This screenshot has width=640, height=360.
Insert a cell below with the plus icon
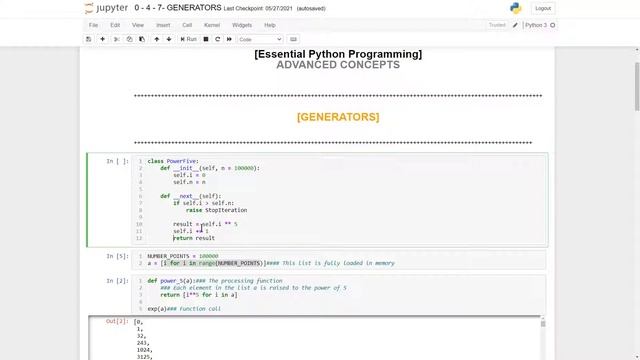(x=102, y=39)
